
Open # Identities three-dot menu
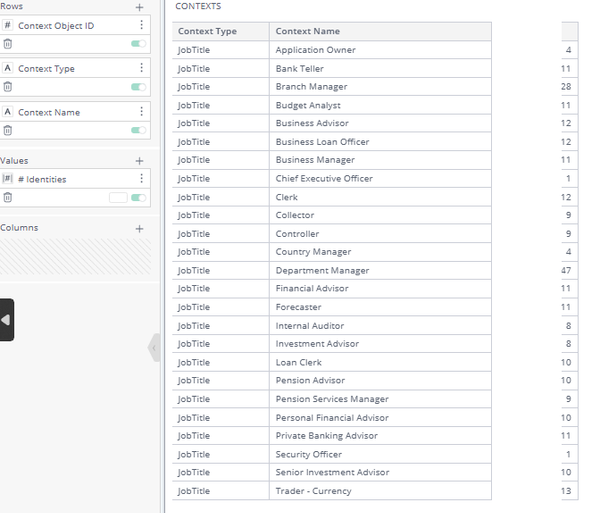tap(141, 179)
